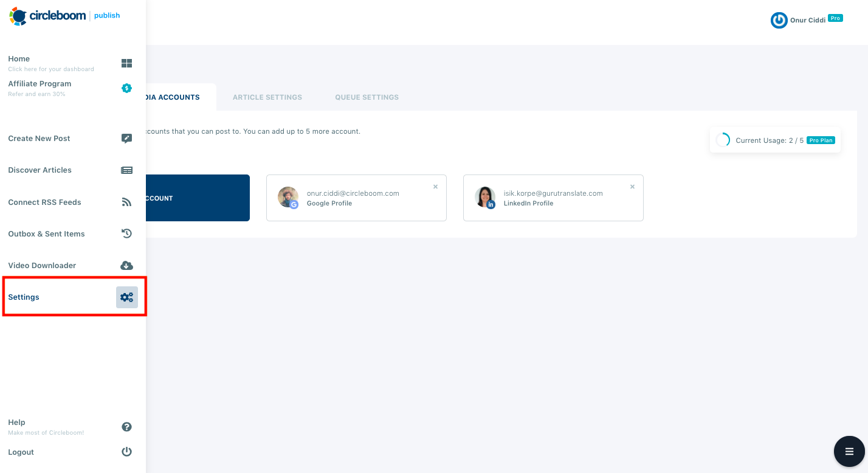The width and height of the screenshot is (868, 473).
Task: Click the Onur Ciddi username
Action: tap(808, 20)
